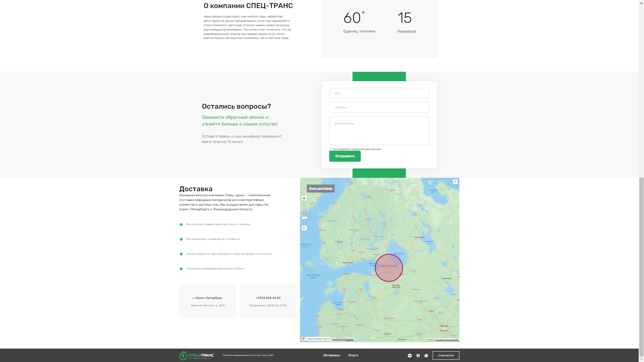
Task: Click the Остались вопросы? heading
Action: pyautogui.click(x=236, y=106)
